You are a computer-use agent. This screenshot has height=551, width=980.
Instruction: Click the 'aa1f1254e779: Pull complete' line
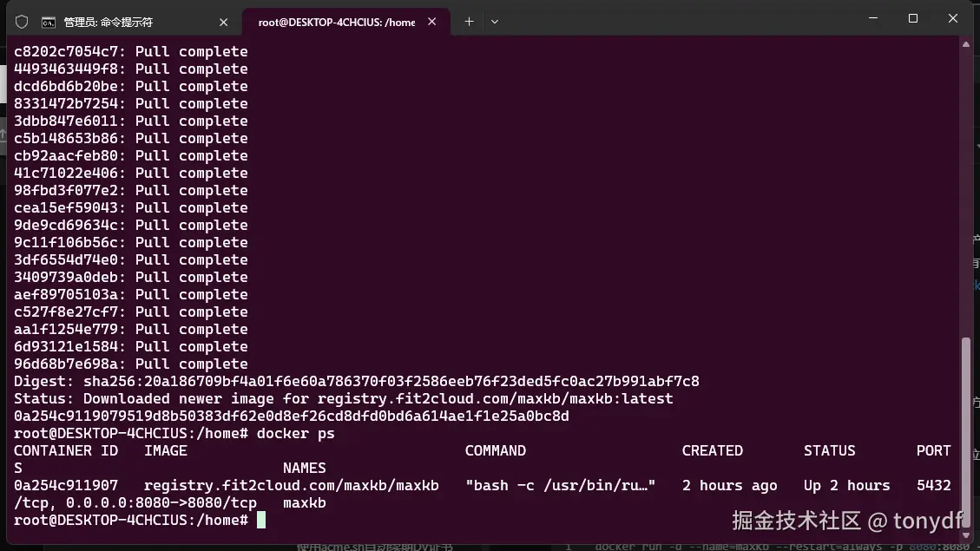(130, 329)
